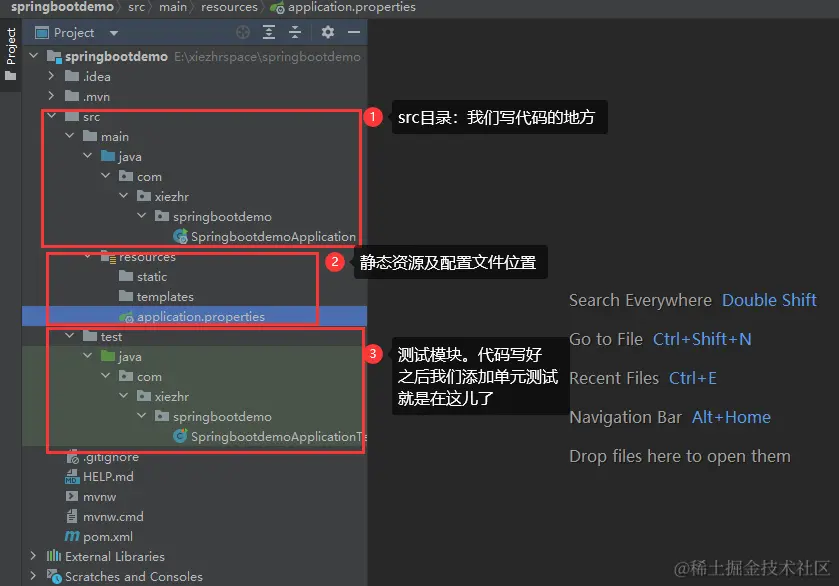Collapse the src folder
Viewport: 839px width, 586px height.
point(52,116)
